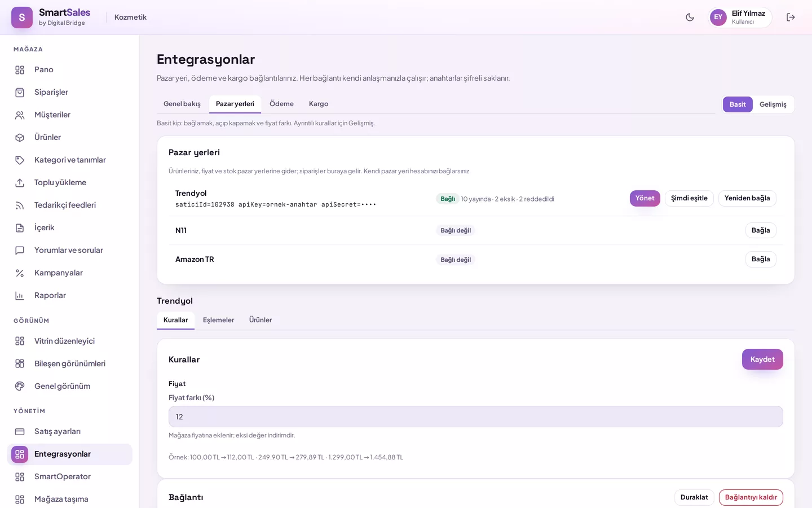Viewport: 812px width, 508px height.
Task: Click Müşteriler people icon
Action: coord(20,115)
